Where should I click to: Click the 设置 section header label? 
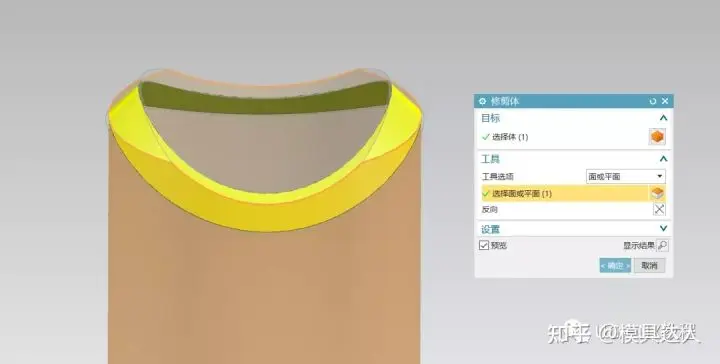(x=490, y=229)
